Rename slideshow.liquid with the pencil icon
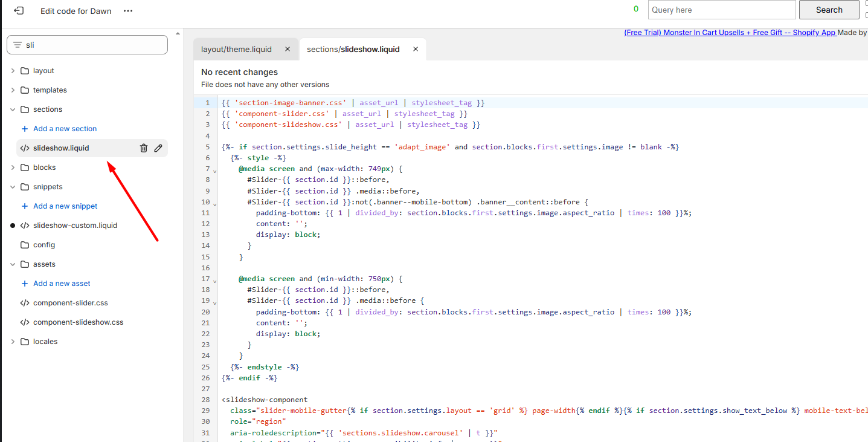 pos(158,148)
